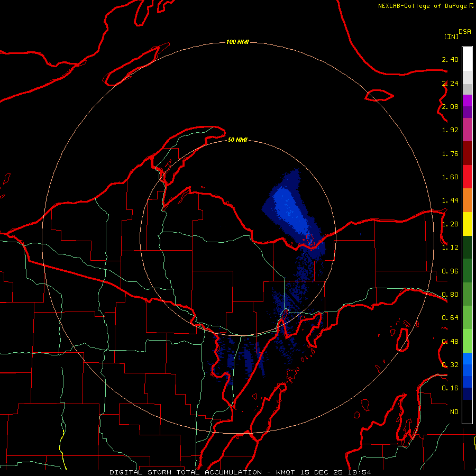The height and width of the screenshot is (476, 476).
Task: Click the 0.48 legend value
Action: point(450,342)
